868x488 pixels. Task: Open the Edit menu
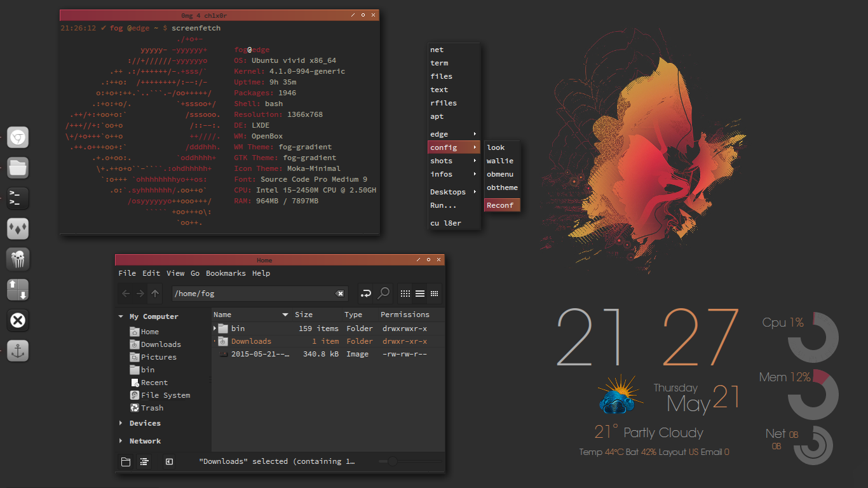pos(151,273)
